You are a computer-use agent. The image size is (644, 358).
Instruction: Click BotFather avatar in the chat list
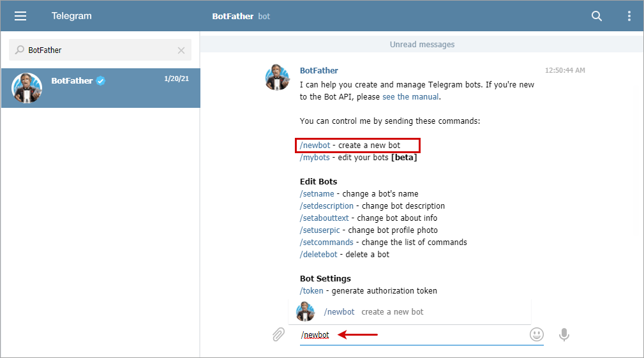click(x=27, y=88)
